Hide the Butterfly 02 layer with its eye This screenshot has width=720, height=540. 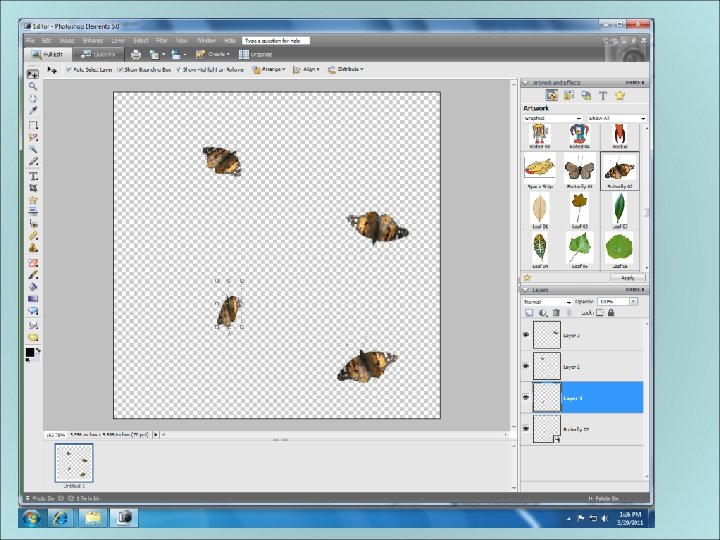[526, 428]
